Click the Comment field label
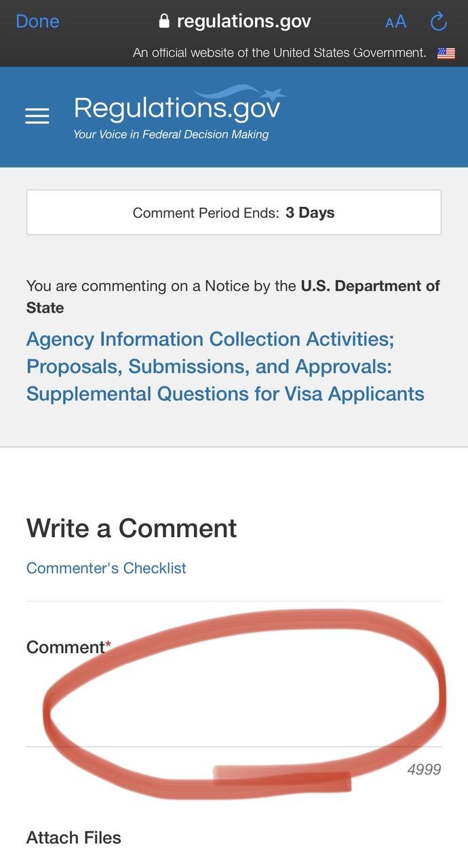The height and width of the screenshot is (868, 468). coord(65,647)
